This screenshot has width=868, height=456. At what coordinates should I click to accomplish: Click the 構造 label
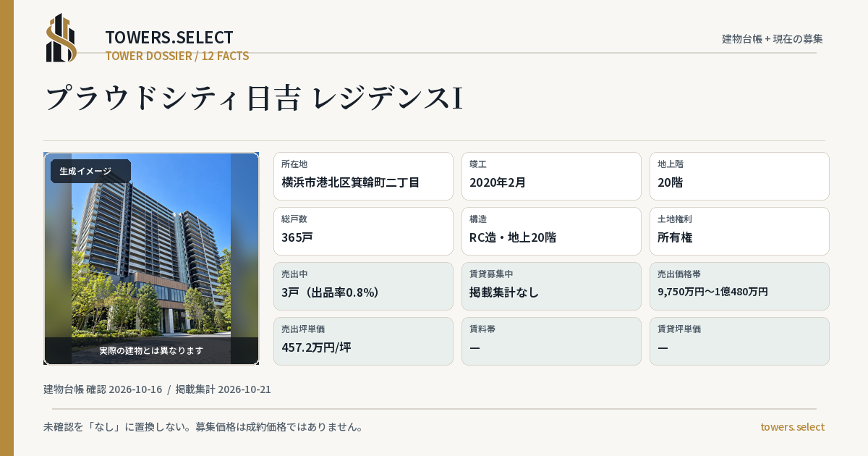(x=478, y=219)
